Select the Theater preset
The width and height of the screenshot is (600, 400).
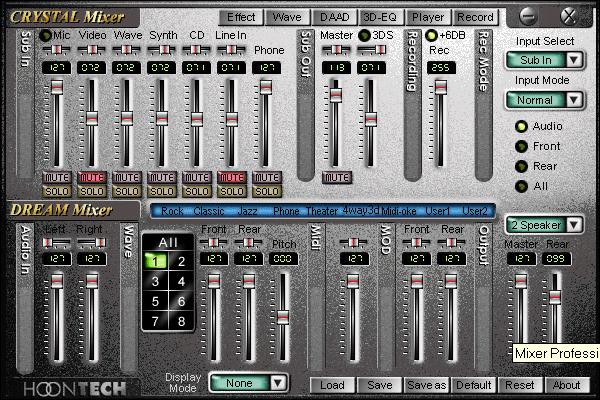pyautogui.click(x=322, y=211)
